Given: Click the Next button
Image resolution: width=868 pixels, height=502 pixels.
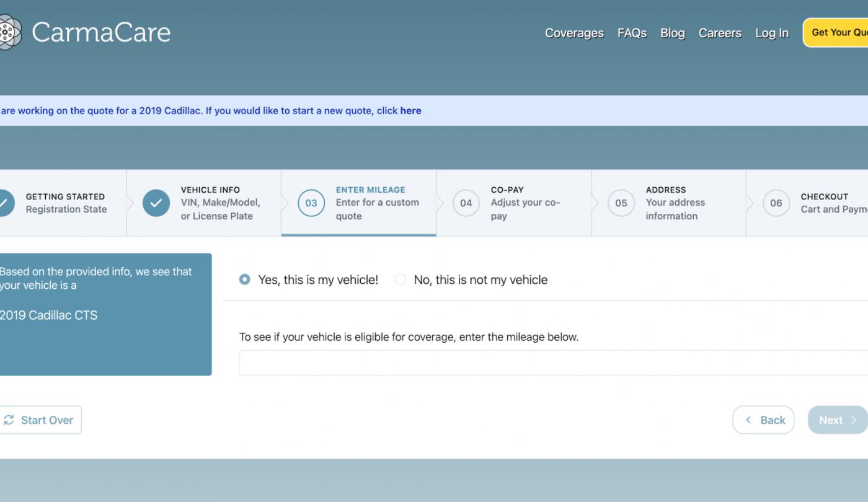Looking at the screenshot, I should pos(838,420).
